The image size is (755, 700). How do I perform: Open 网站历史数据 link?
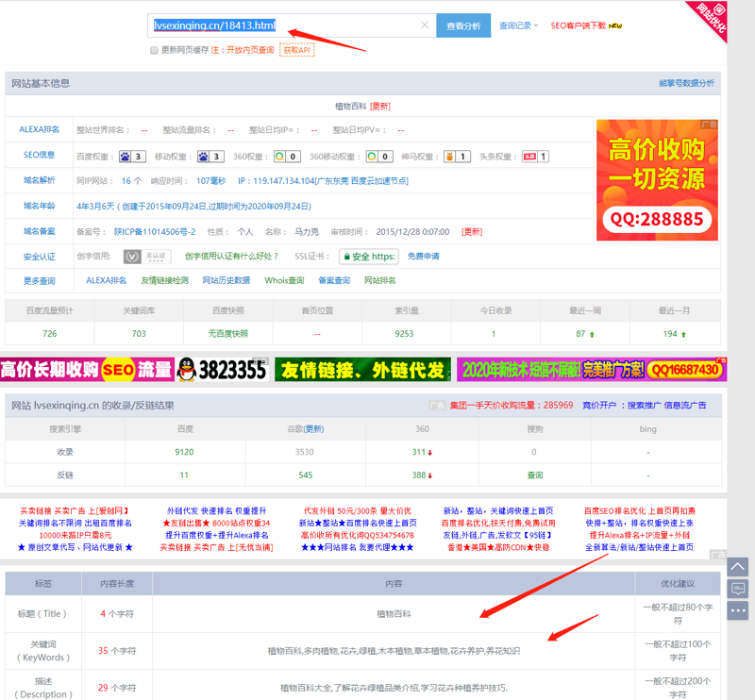226,281
